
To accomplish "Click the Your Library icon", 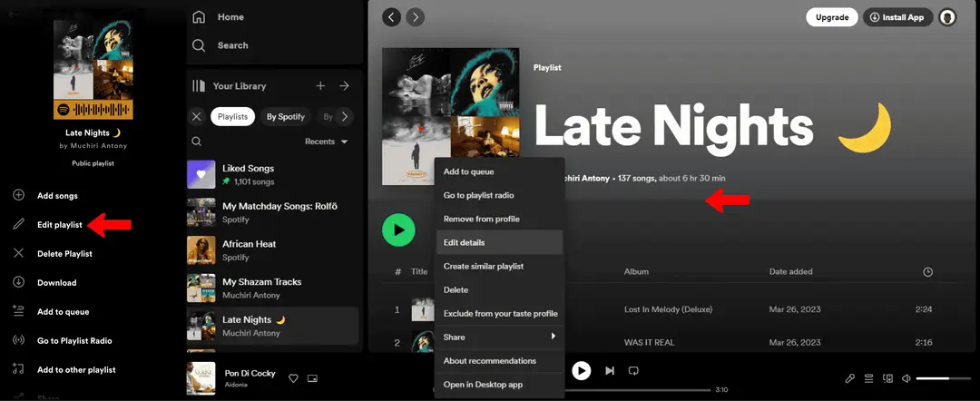I will 199,85.
